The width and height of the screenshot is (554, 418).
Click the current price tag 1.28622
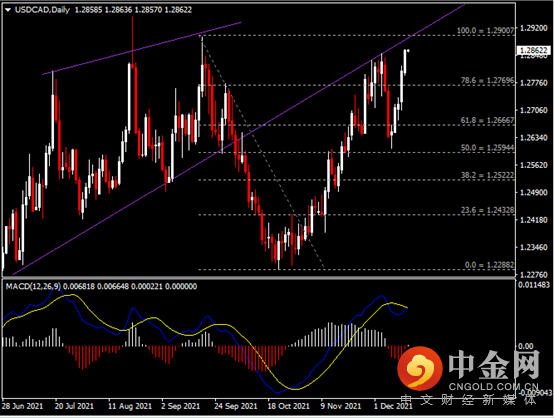click(x=534, y=51)
